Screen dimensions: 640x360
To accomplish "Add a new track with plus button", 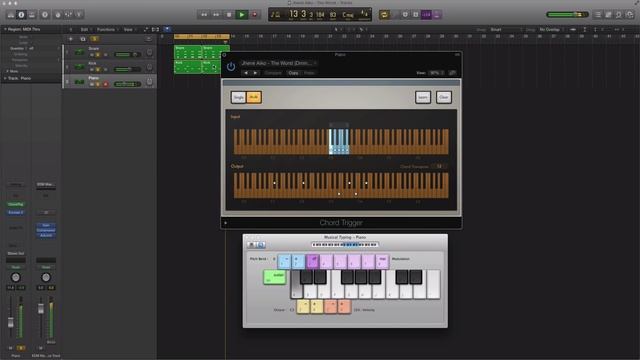I will click(x=71, y=39).
